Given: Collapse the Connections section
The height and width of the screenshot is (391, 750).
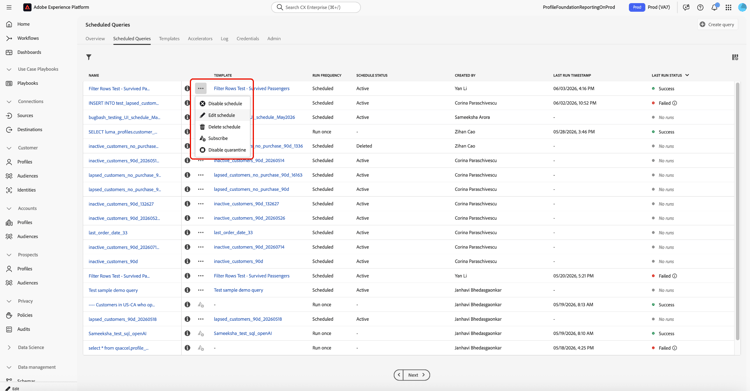Looking at the screenshot, I should pyautogui.click(x=9, y=102).
